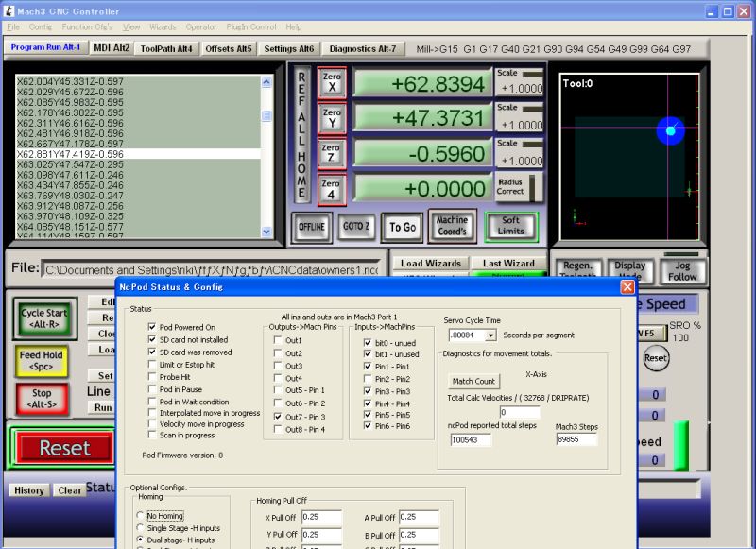This screenshot has height=549, width=756.
Task: Start the program with Cycle Start
Action: (x=44, y=318)
